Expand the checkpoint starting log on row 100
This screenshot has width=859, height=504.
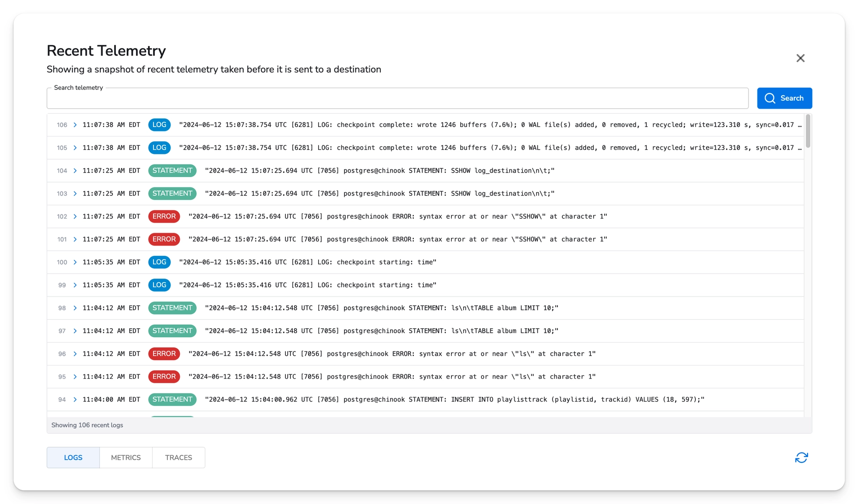75,263
